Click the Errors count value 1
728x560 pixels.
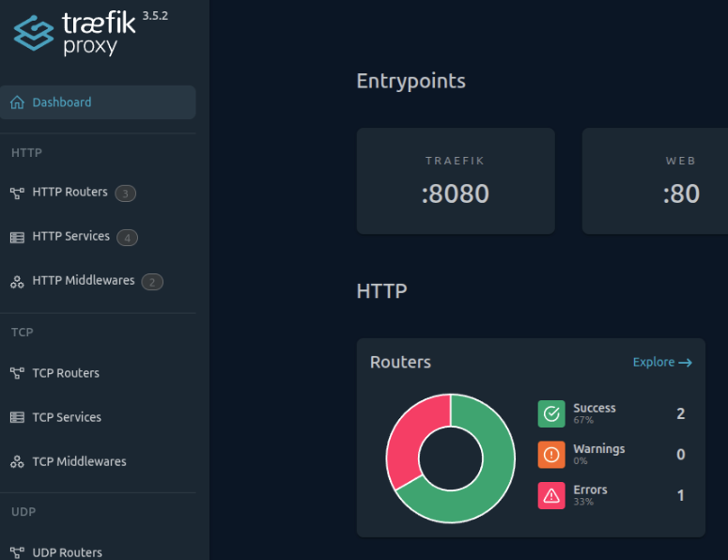(681, 495)
